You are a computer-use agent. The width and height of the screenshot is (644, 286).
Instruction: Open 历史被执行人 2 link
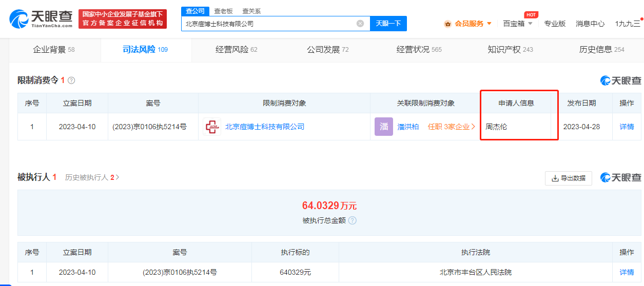pos(92,177)
